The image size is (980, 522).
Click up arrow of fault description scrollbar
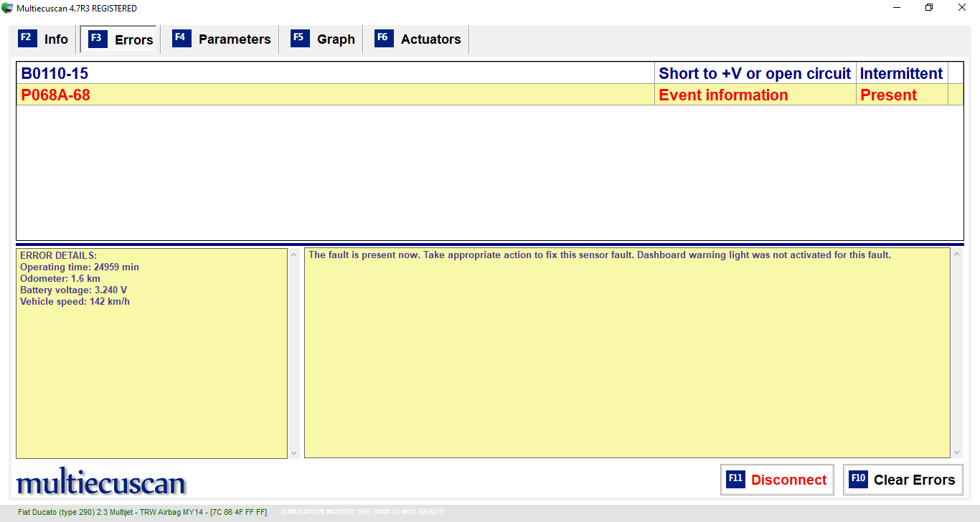[x=956, y=254]
